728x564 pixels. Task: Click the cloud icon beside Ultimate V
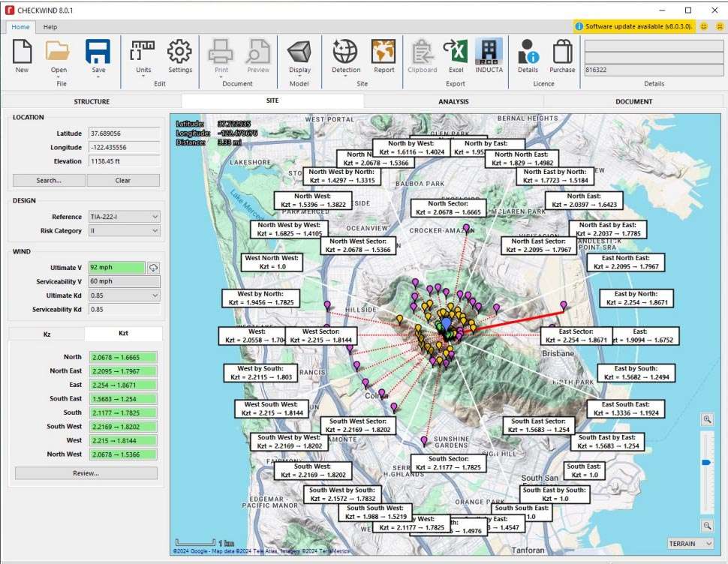coord(154,268)
